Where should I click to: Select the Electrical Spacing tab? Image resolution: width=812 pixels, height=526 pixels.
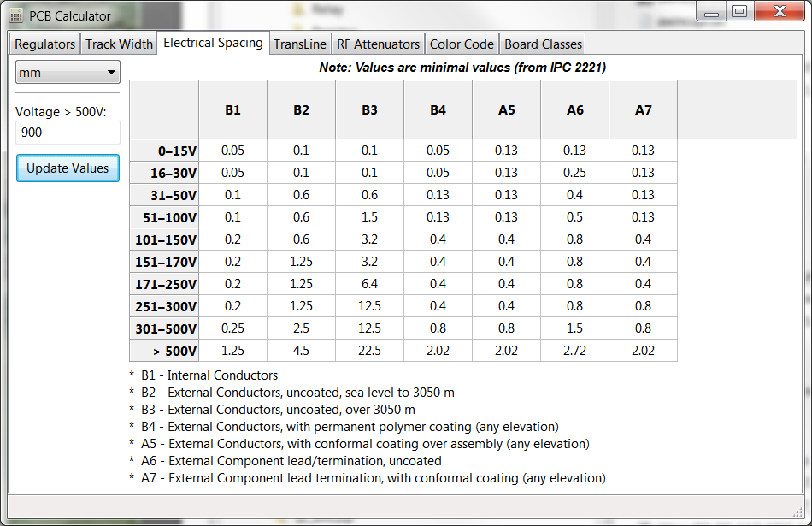[x=213, y=43]
